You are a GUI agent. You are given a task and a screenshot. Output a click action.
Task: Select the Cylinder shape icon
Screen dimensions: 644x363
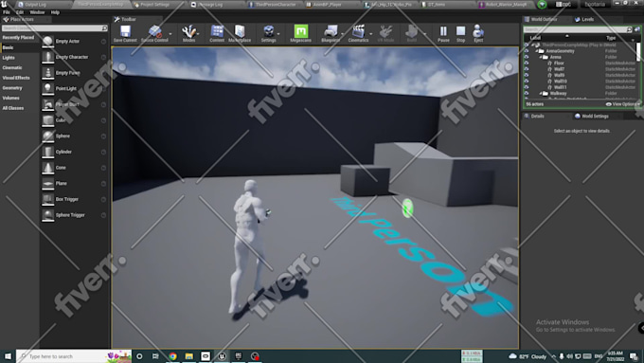(47, 152)
